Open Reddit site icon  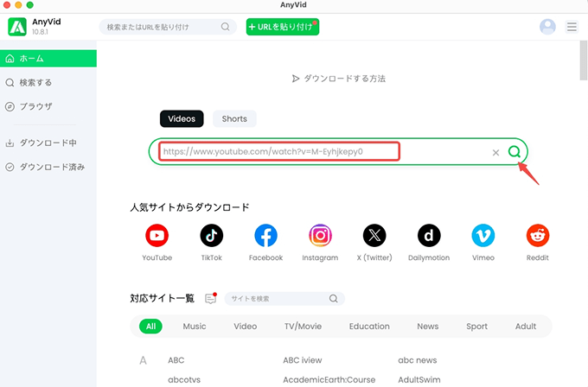pos(537,235)
